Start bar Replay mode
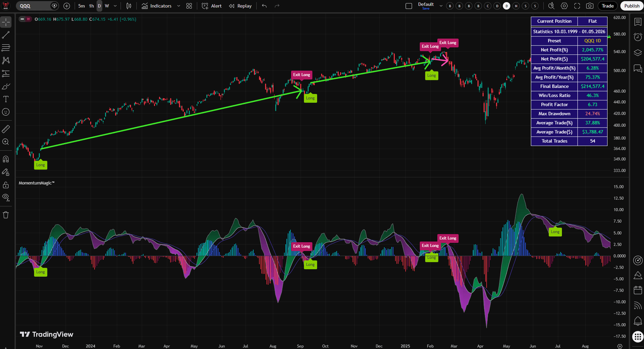The image size is (644, 349). tap(240, 6)
